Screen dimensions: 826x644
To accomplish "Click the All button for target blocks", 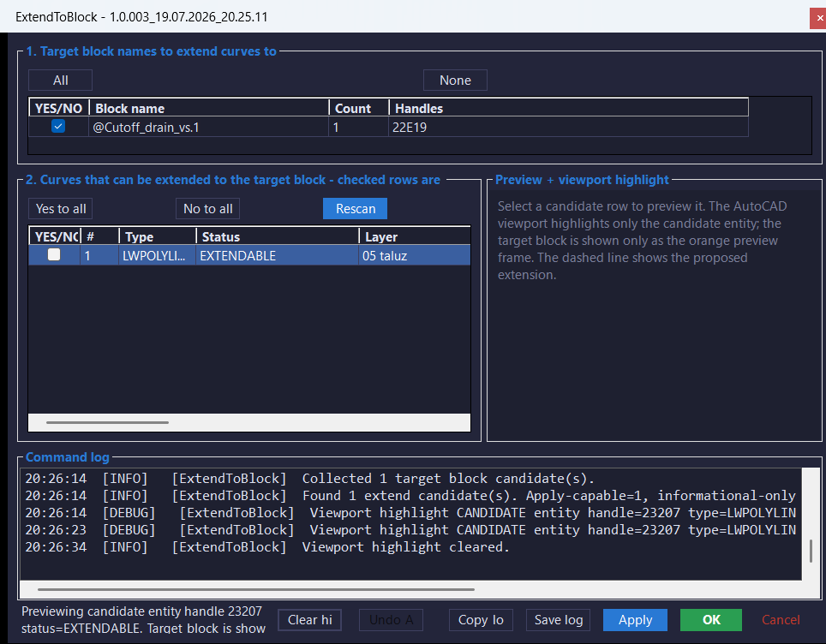I will [60, 80].
